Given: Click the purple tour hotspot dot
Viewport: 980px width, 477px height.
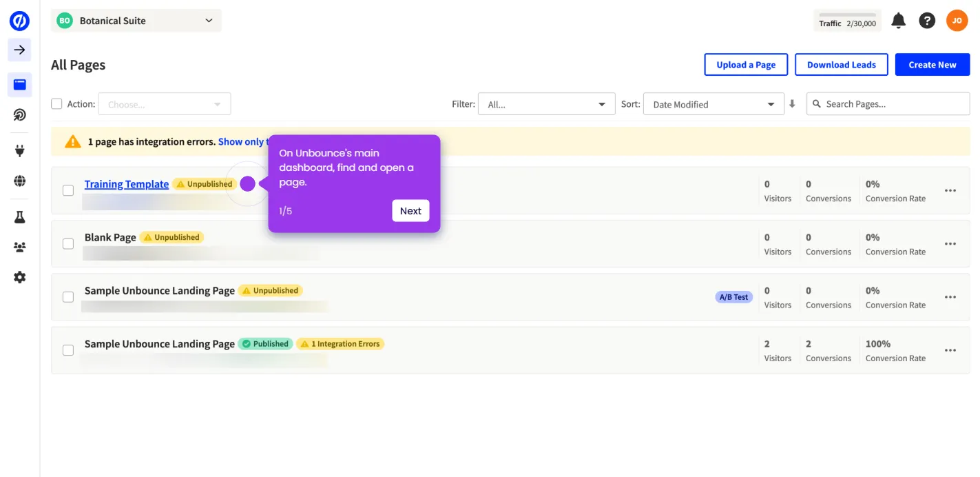Looking at the screenshot, I should point(248,183).
